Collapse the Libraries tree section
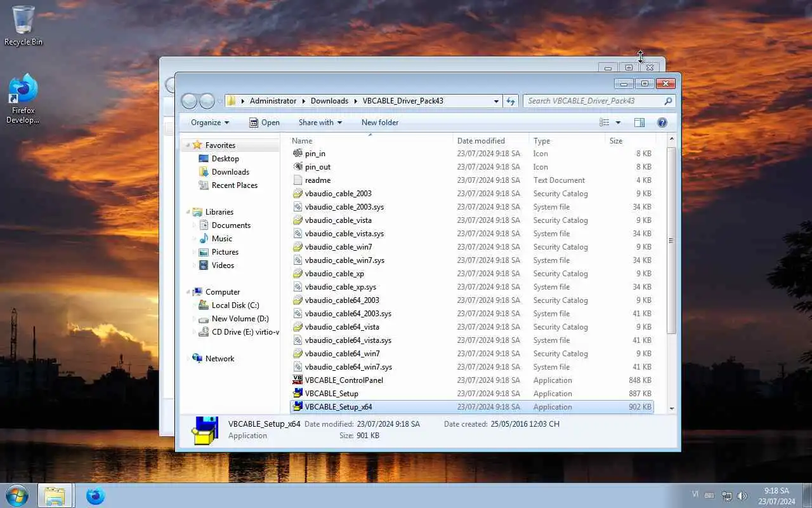The width and height of the screenshot is (812, 508). [188, 212]
